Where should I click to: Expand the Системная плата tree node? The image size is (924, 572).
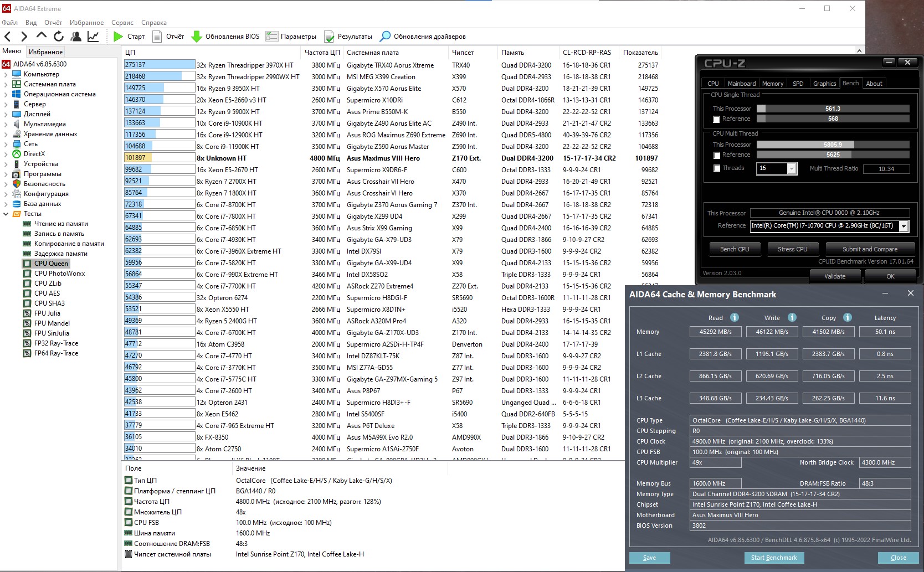tap(6, 84)
